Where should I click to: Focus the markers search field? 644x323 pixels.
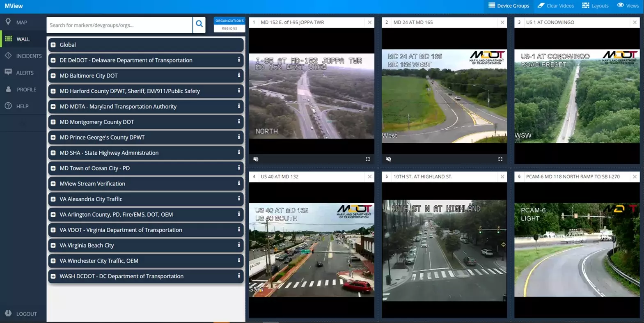pyautogui.click(x=119, y=25)
